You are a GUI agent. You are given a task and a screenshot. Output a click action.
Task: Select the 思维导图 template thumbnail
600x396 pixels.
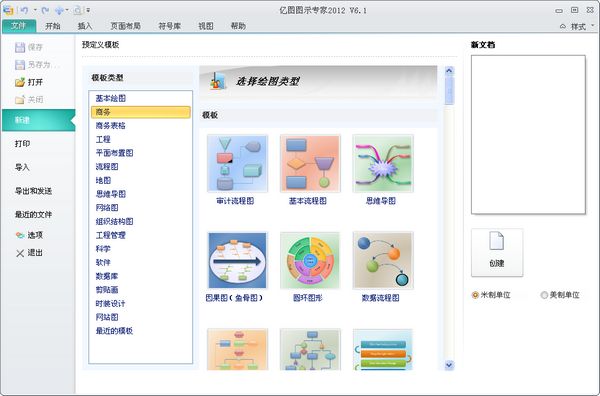(383, 163)
